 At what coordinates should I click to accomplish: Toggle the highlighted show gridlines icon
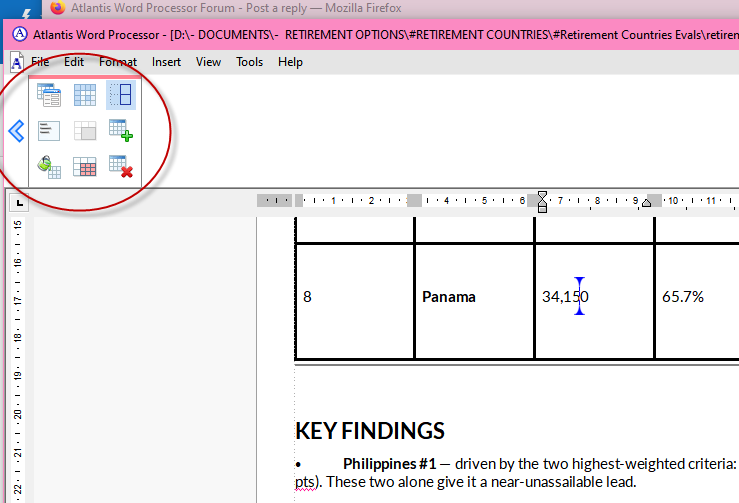(x=120, y=96)
